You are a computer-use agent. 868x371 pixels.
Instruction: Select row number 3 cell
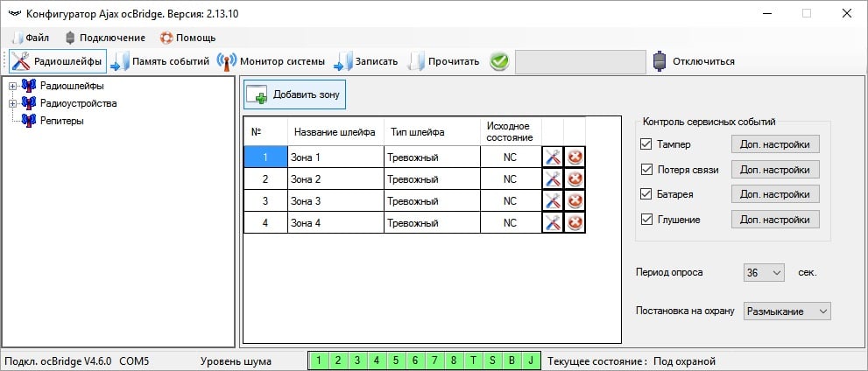[265, 201]
